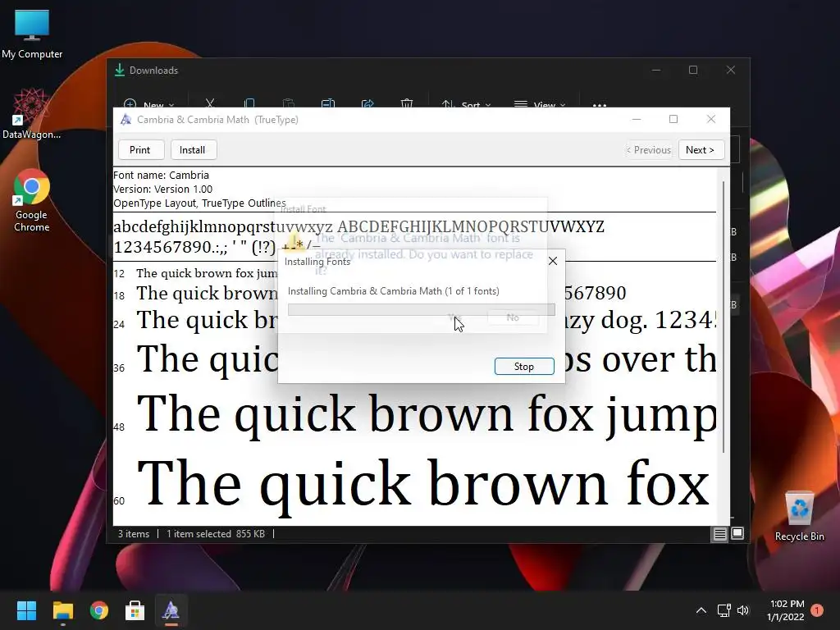Click "OpenType Layout, TrueType Outlines" text
This screenshot has height=630, width=840.
click(x=199, y=203)
